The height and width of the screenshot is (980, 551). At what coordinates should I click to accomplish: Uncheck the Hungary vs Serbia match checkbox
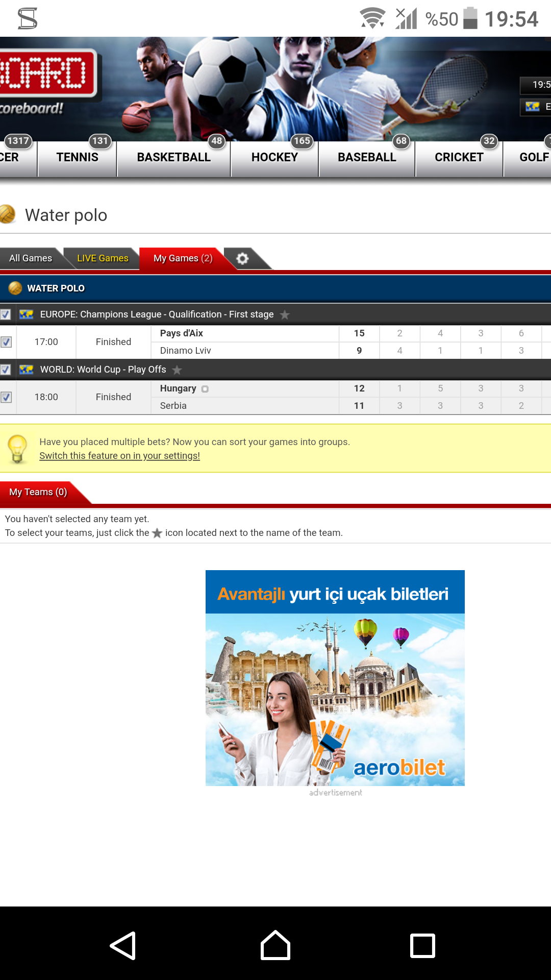(x=6, y=397)
